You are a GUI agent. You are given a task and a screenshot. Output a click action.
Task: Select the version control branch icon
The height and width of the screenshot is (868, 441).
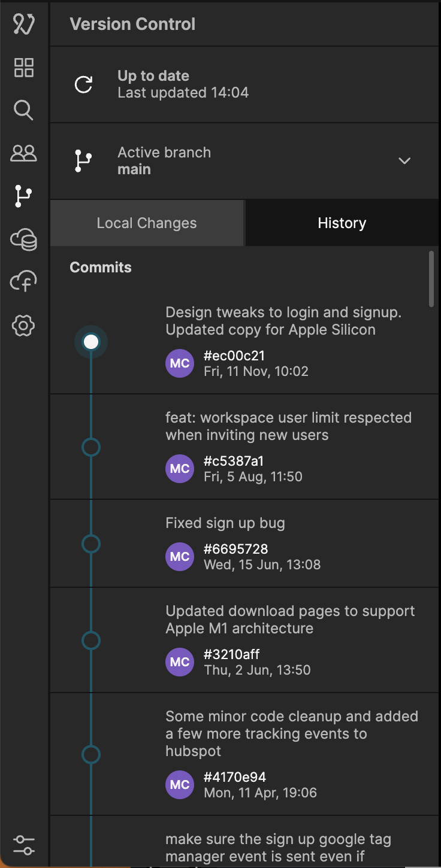[x=24, y=196]
